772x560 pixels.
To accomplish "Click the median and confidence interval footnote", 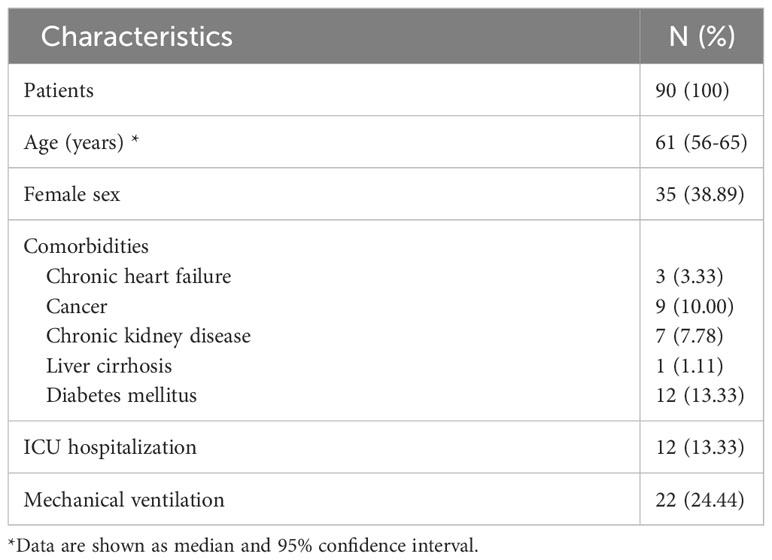I will pyautogui.click(x=243, y=546).
